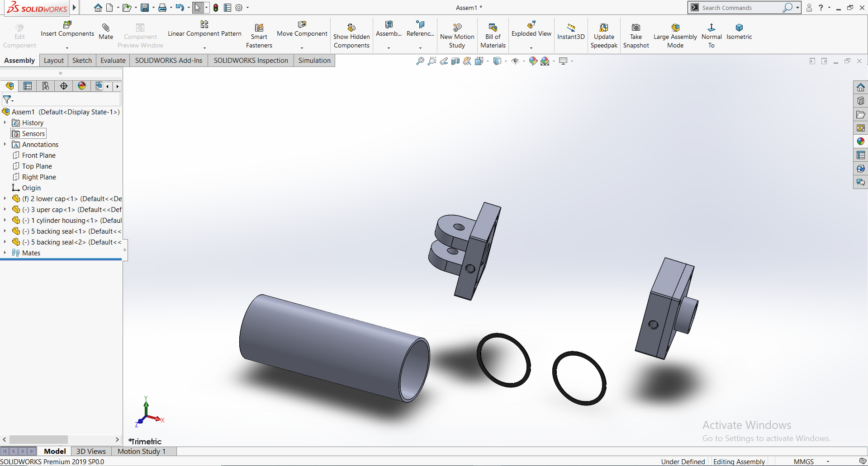
Task: Switch to the Layout tab
Action: click(54, 61)
